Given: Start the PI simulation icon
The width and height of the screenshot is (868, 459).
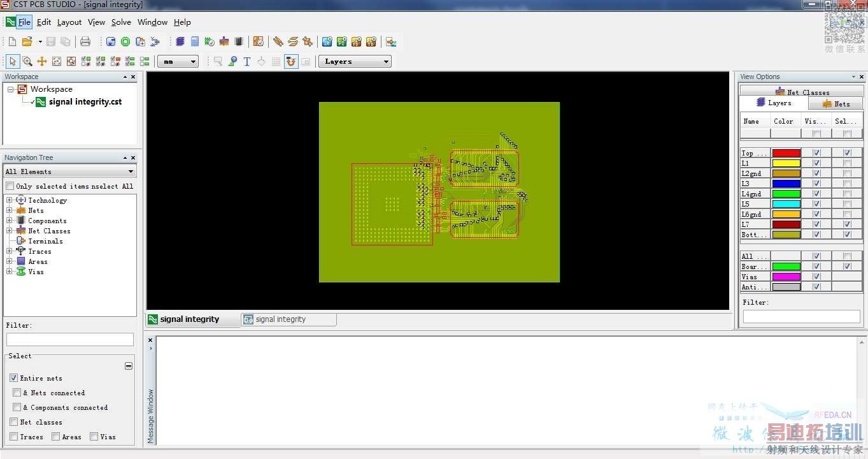Looking at the screenshot, I should point(342,42).
